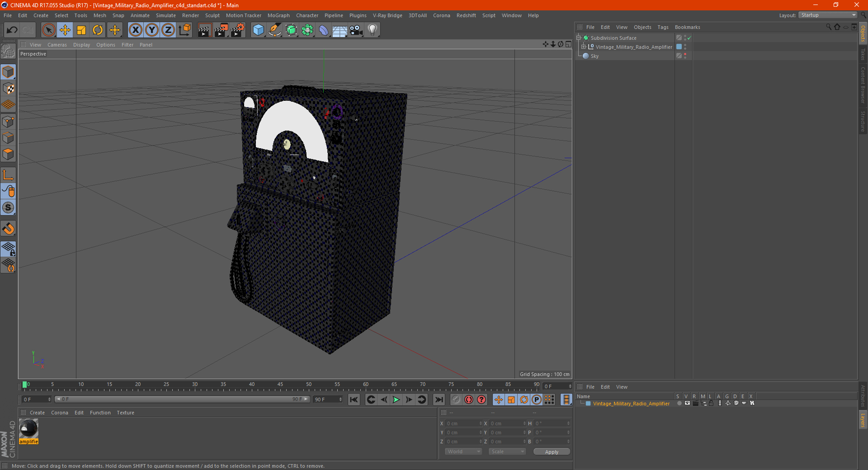Add a Light object
The width and height of the screenshot is (868, 470).
tap(373, 30)
